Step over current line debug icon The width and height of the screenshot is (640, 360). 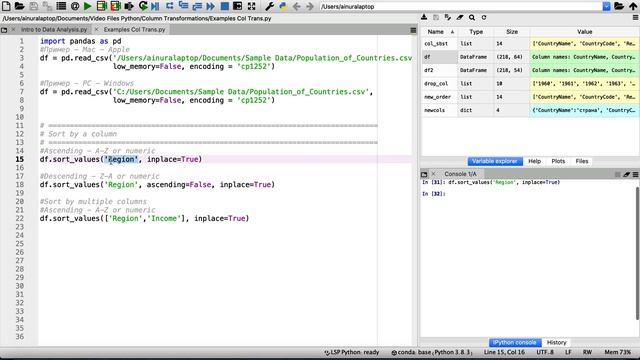tap(169, 6)
